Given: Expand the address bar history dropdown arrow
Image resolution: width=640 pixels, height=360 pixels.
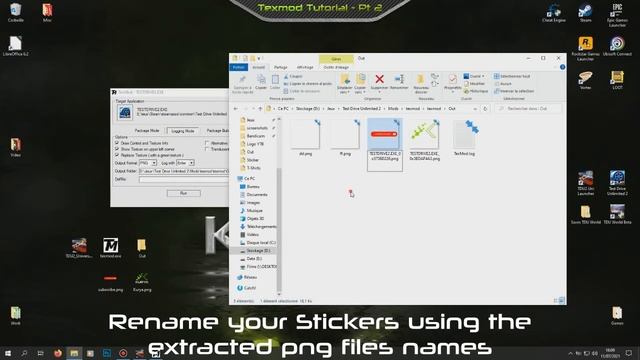Looking at the screenshot, I should (x=475, y=109).
